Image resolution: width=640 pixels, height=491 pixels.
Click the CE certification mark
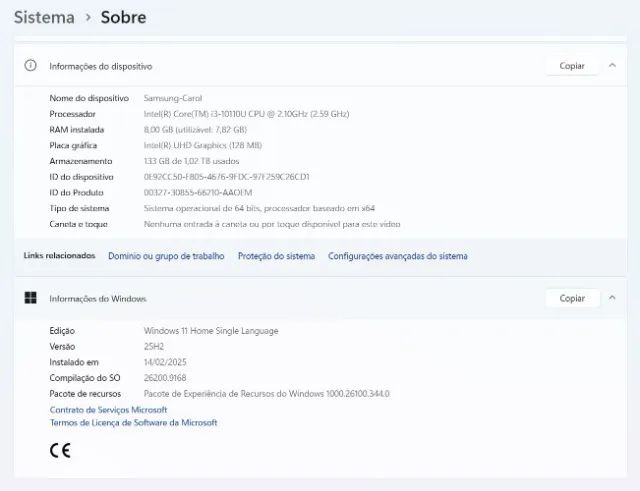(60, 451)
